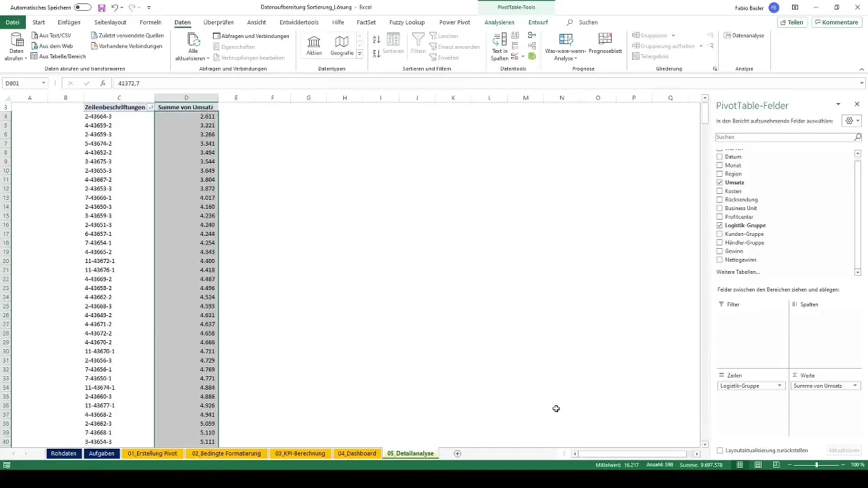Viewport: 868px width, 488px height.
Task: Check the Gewinn field
Action: click(x=720, y=251)
